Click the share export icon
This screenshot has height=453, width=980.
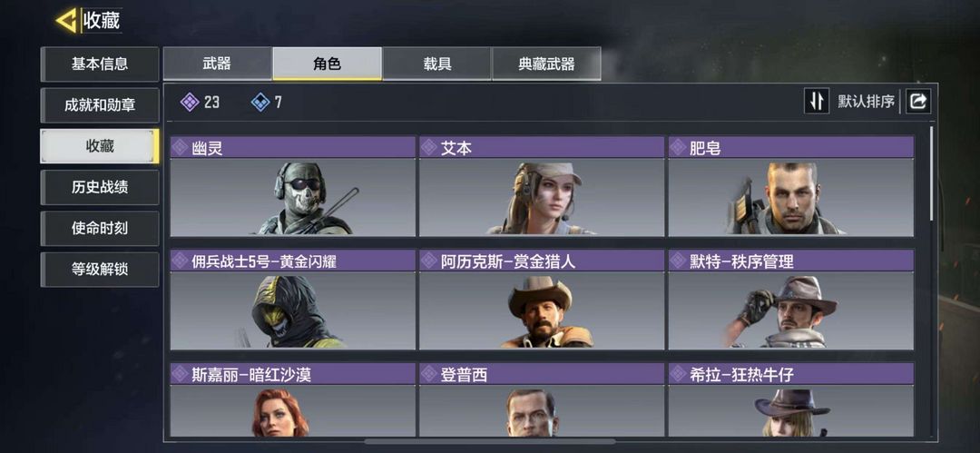[916, 102]
